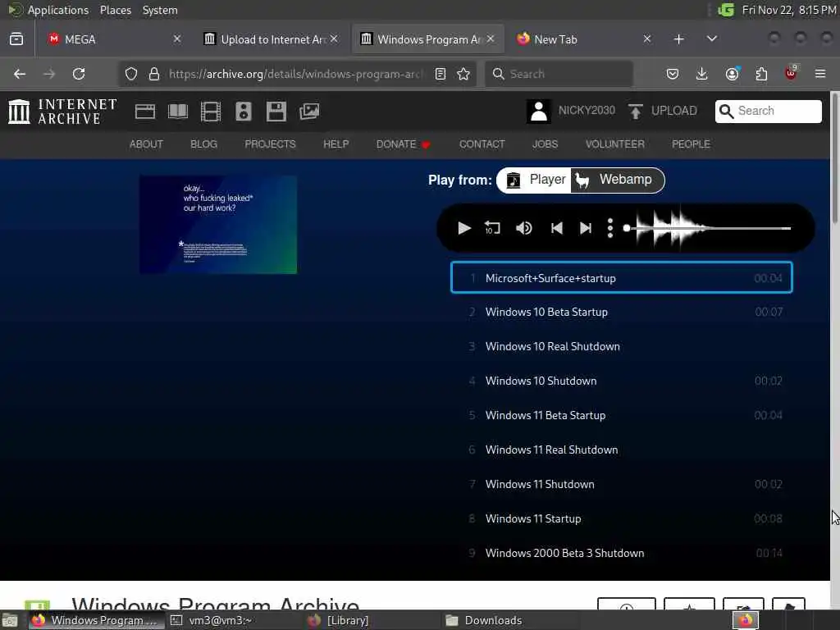Screen dimensions: 840x630
Task: Open the HELP nav link
Action: click(x=336, y=144)
